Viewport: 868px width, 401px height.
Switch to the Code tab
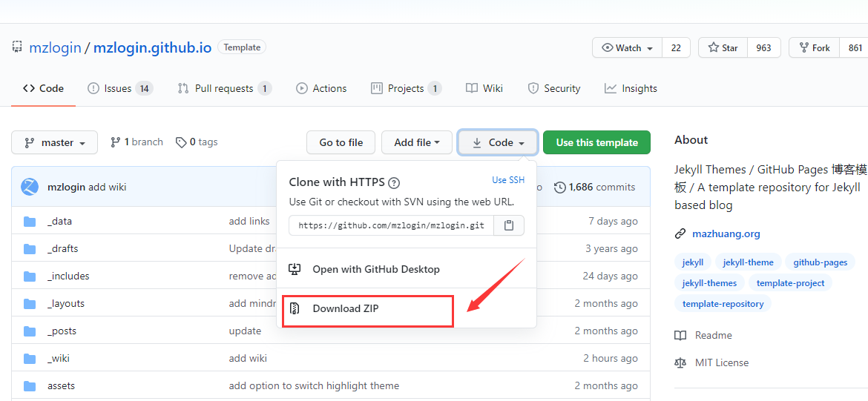(x=43, y=88)
